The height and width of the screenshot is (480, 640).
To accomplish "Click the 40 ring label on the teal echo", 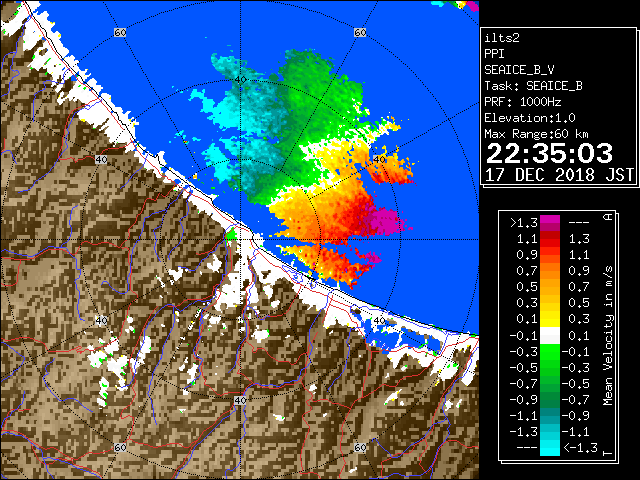I will 240,80.
